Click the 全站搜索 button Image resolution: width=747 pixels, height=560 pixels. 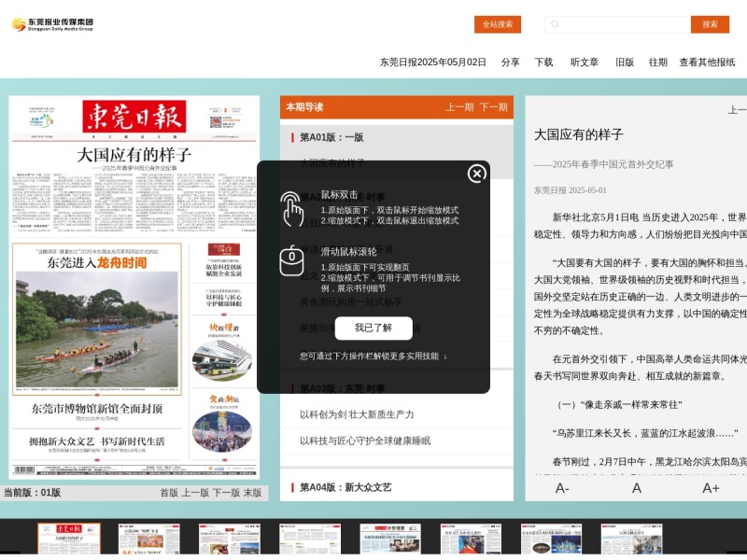pyautogui.click(x=498, y=24)
